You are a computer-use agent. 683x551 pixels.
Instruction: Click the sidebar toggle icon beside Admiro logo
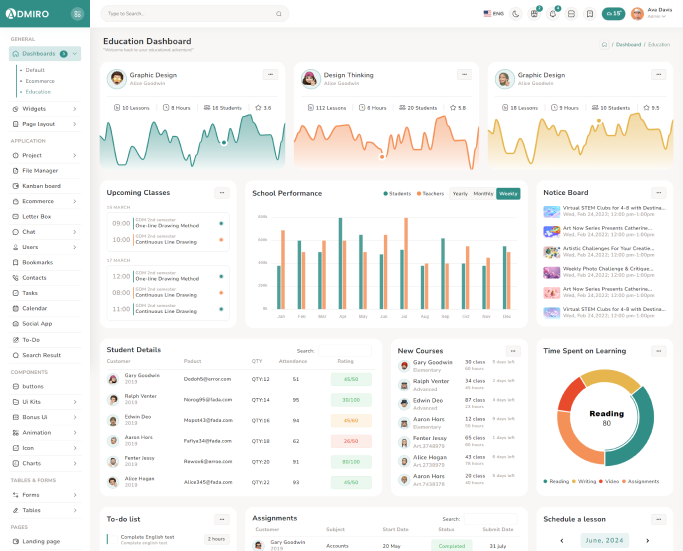78,14
